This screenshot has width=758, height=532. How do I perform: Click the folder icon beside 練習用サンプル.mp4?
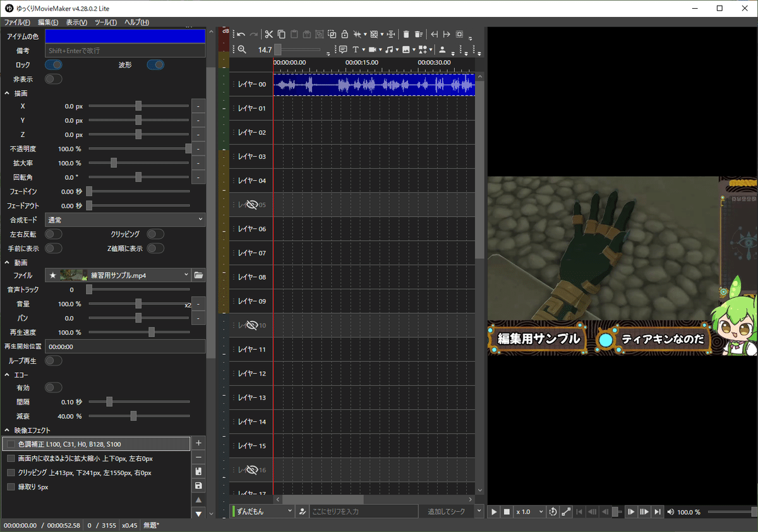pyautogui.click(x=198, y=275)
